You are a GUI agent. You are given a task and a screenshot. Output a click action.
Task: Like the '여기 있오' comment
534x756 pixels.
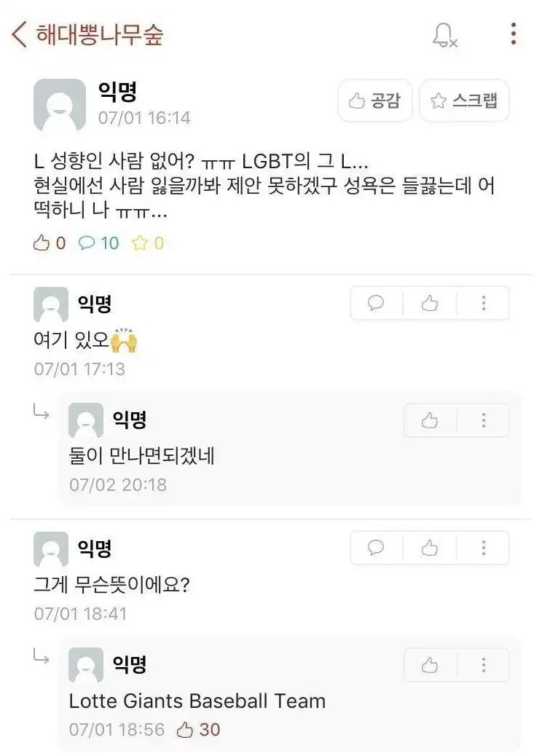430,303
